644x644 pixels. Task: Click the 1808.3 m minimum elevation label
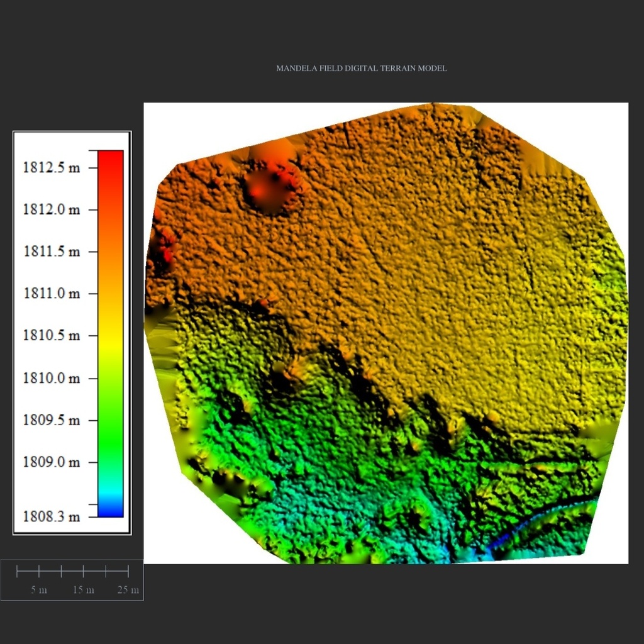tap(52, 517)
